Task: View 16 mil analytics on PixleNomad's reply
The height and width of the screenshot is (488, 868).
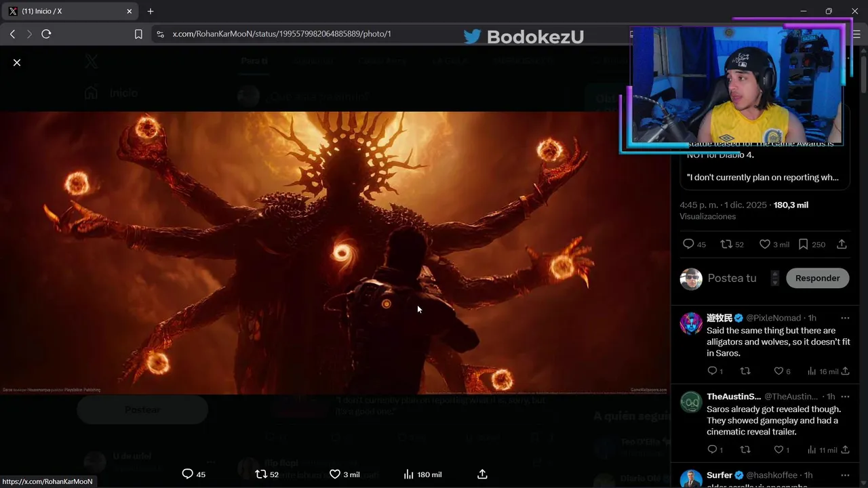Action: [x=812, y=371]
